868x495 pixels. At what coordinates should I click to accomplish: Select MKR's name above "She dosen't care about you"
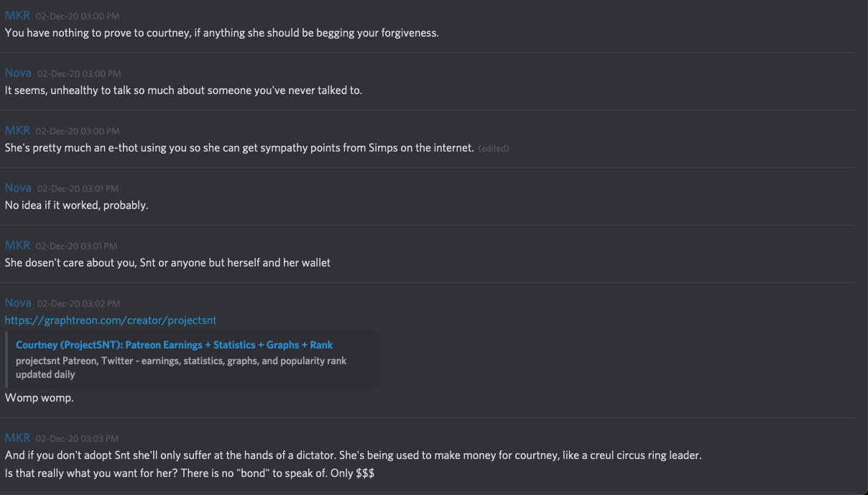pyautogui.click(x=17, y=245)
